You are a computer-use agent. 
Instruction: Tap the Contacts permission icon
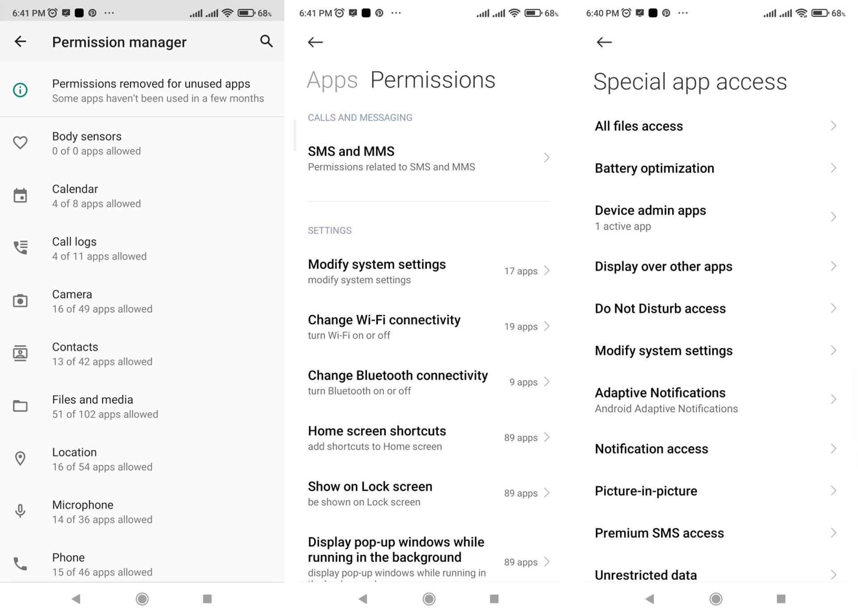20,354
